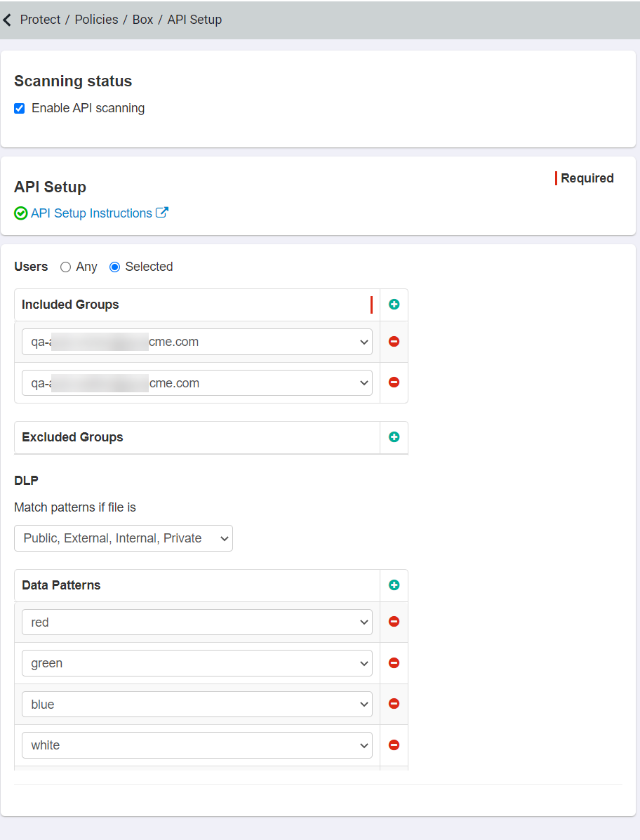Remove the second included group entry
Image resolution: width=640 pixels, height=840 pixels.
[394, 382]
